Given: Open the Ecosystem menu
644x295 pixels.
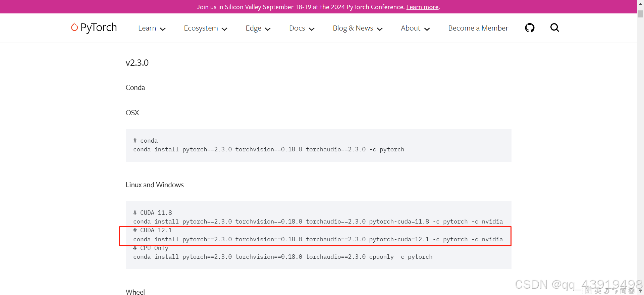Looking at the screenshot, I should pos(201,28).
